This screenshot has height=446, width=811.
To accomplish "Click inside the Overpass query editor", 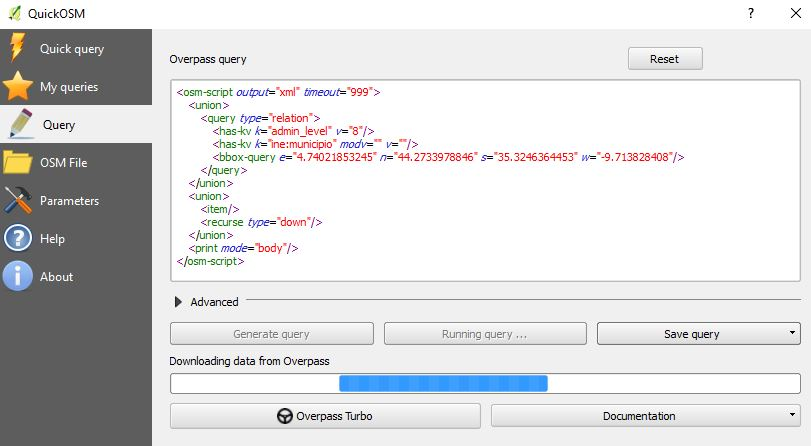I will click(x=485, y=181).
